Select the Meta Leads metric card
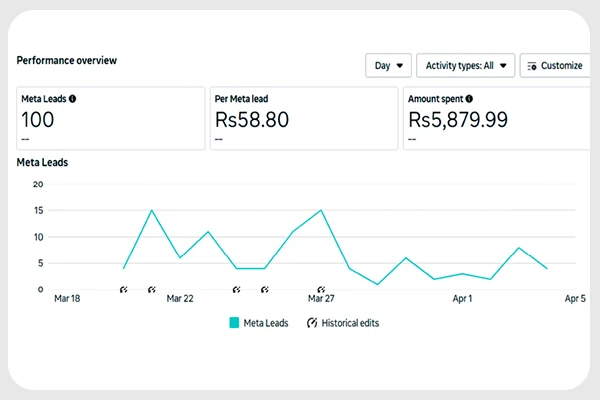Image resolution: width=600 pixels, height=400 pixels. (x=111, y=118)
